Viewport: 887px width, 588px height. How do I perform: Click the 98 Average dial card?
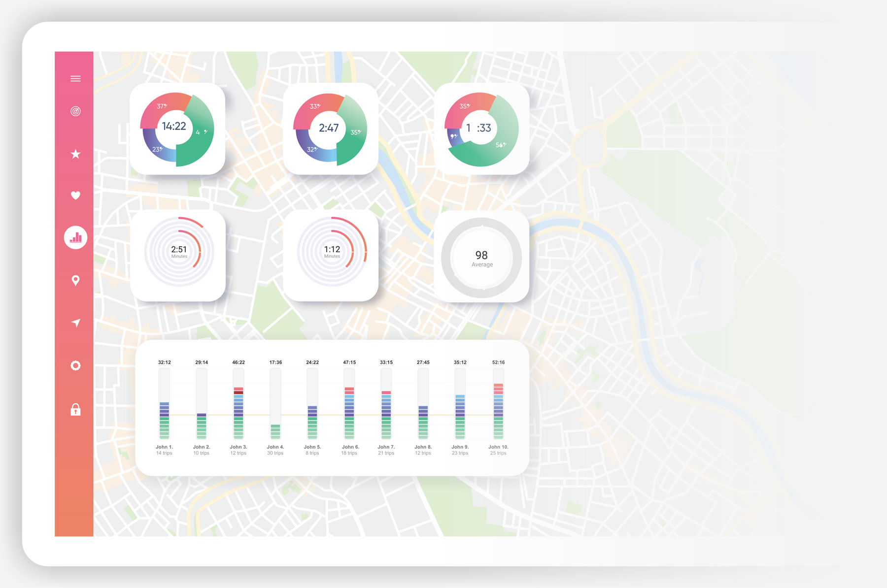click(481, 257)
